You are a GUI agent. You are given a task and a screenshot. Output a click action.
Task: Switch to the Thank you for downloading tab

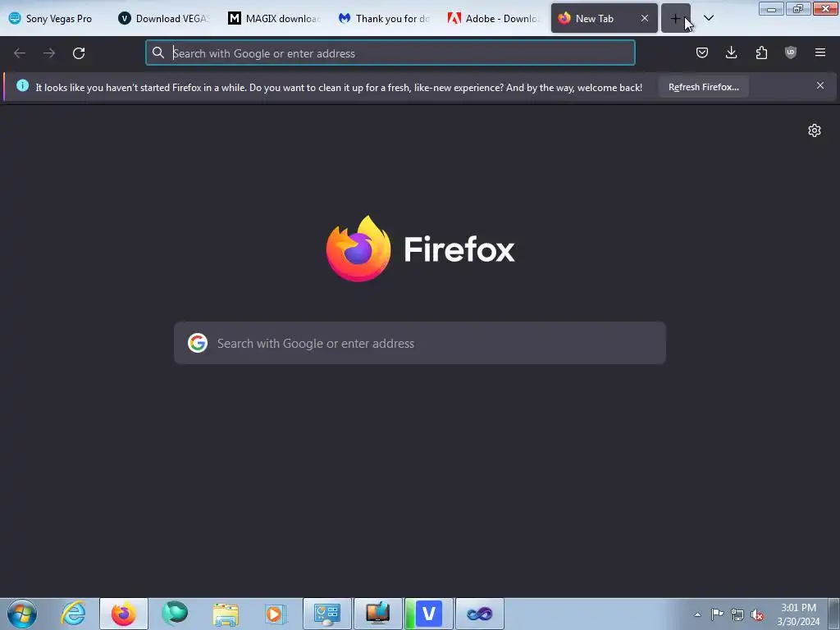click(384, 18)
